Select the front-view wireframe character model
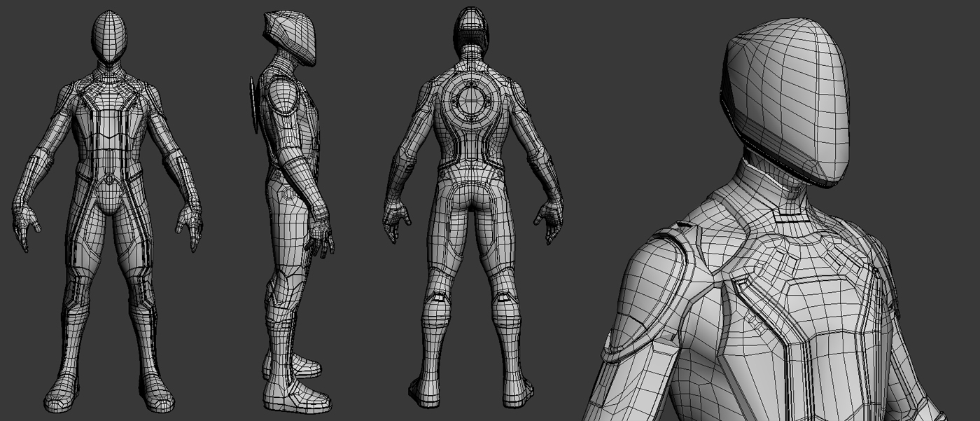This screenshot has width=980, height=421. (x=108, y=212)
